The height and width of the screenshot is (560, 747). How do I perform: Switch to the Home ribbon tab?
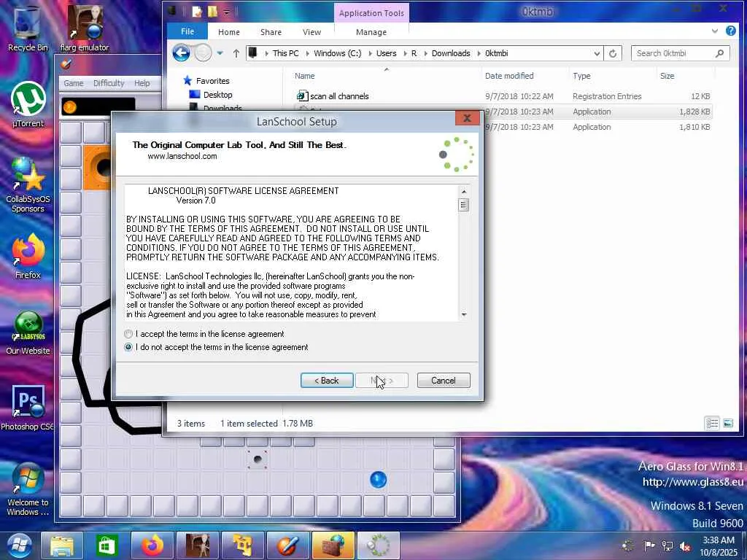coord(228,32)
